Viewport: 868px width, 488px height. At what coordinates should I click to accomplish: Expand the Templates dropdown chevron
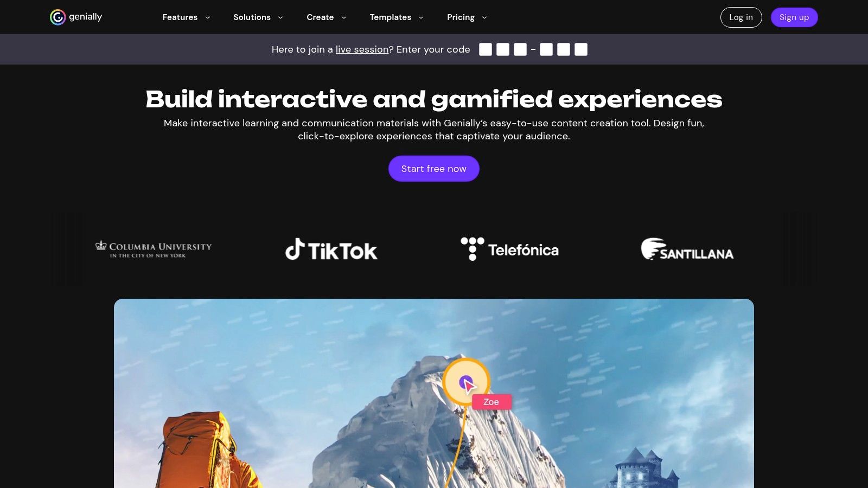point(421,17)
